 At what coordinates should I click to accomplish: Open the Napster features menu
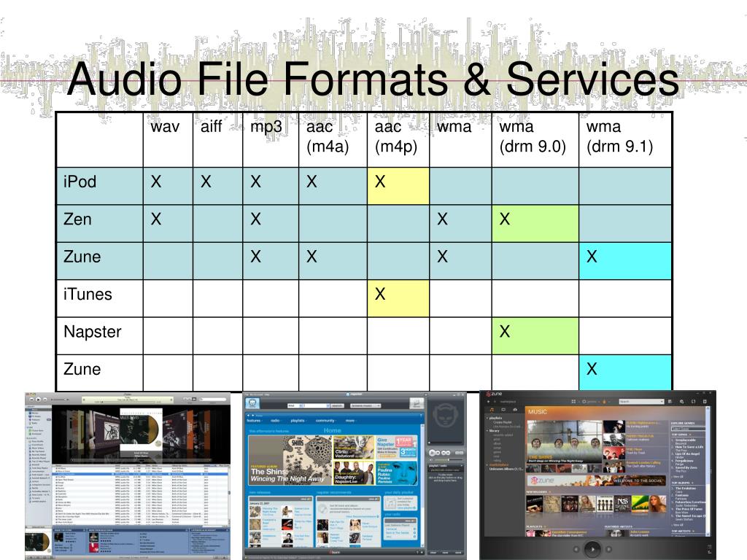click(255, 421)
